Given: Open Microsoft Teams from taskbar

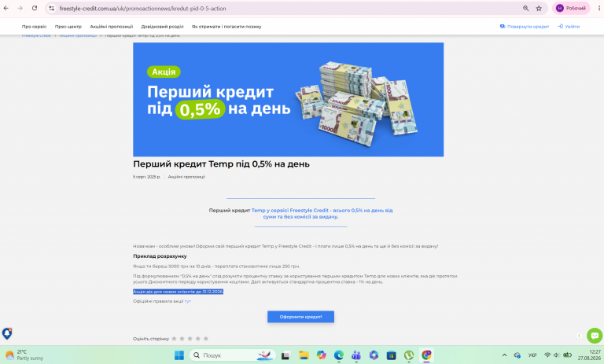Looking at the screenshot, I should (x=356, y=355).
